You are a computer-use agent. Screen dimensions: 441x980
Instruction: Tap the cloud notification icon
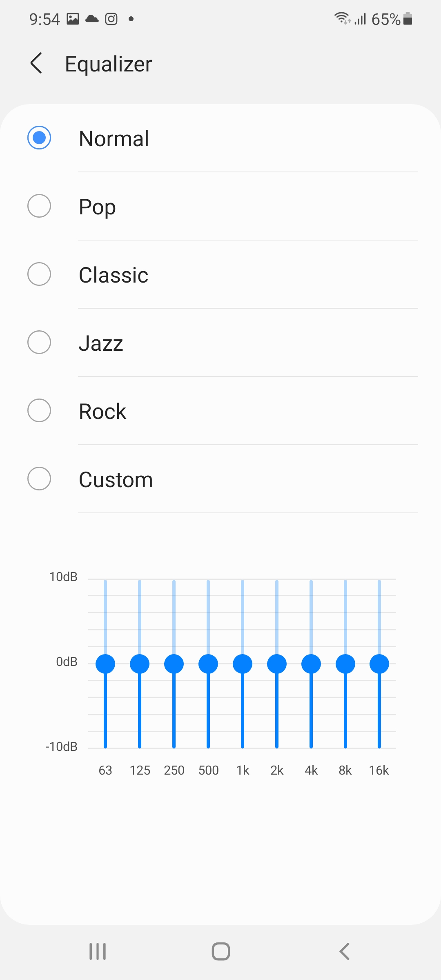click(92, 19)
